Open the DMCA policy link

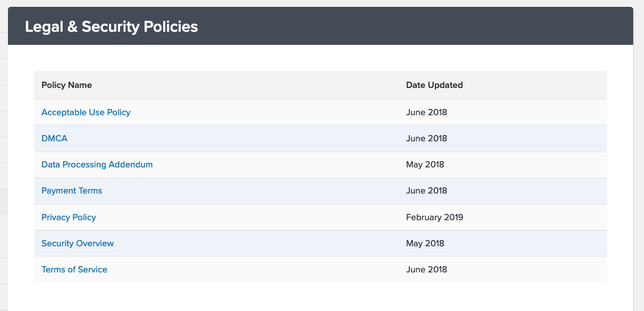pyautogui.click(x=54, y=138)
